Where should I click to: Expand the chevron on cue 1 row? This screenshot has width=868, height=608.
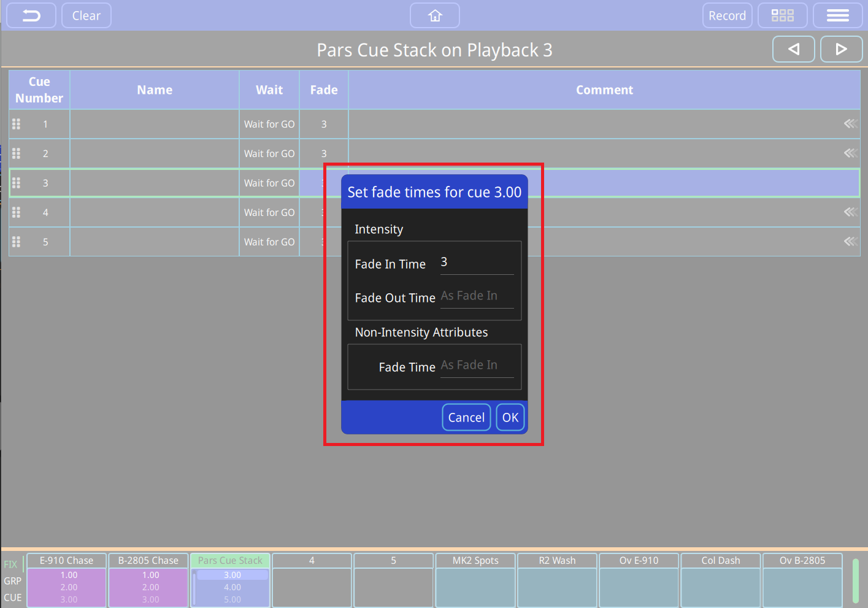(x=850, y=124)
